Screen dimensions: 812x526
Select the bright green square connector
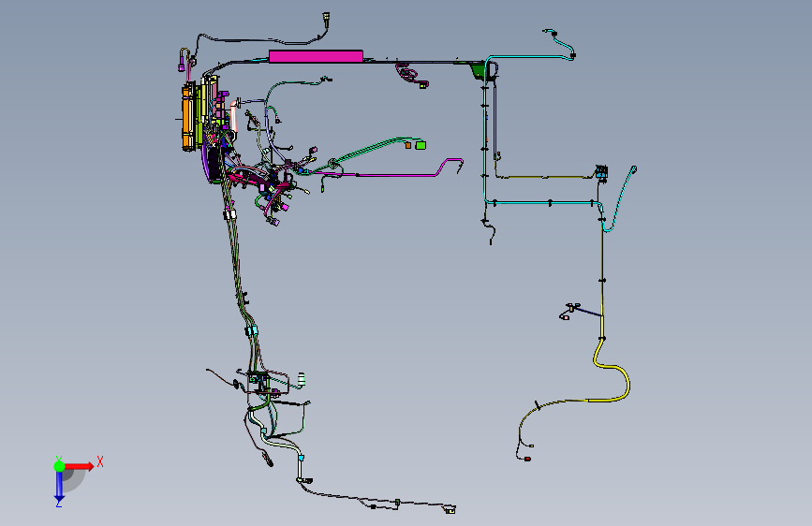tap(421, 145)
